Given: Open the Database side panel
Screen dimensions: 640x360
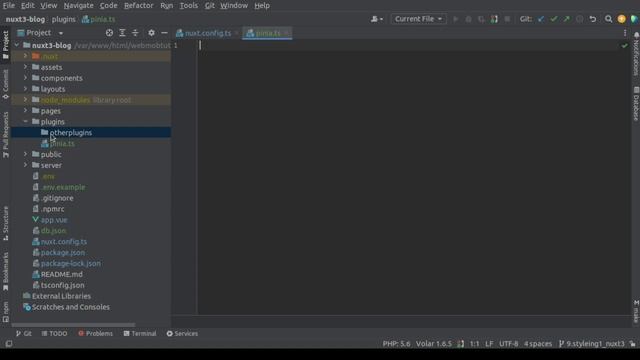Looking at the screenshot, I should click(x=636, y=104).
